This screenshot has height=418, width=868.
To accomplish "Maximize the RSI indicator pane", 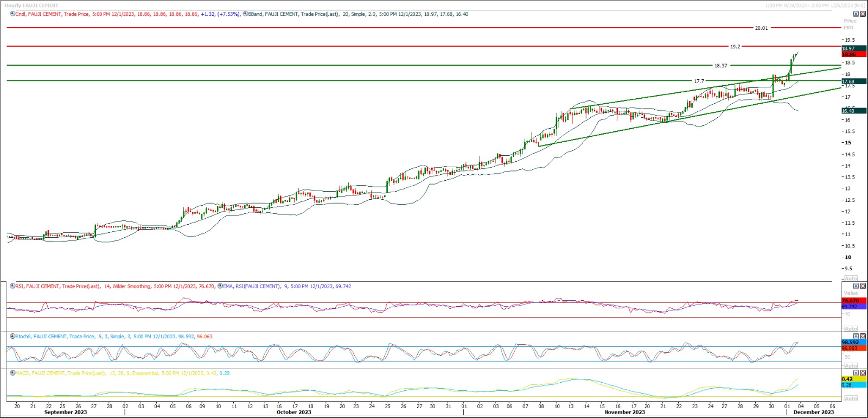I will [856, 286].
